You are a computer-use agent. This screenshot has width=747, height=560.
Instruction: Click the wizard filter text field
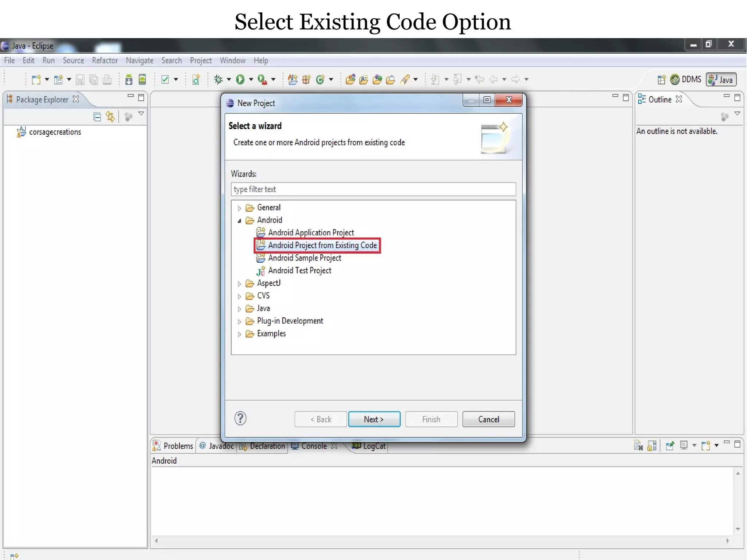pos(373,189)
